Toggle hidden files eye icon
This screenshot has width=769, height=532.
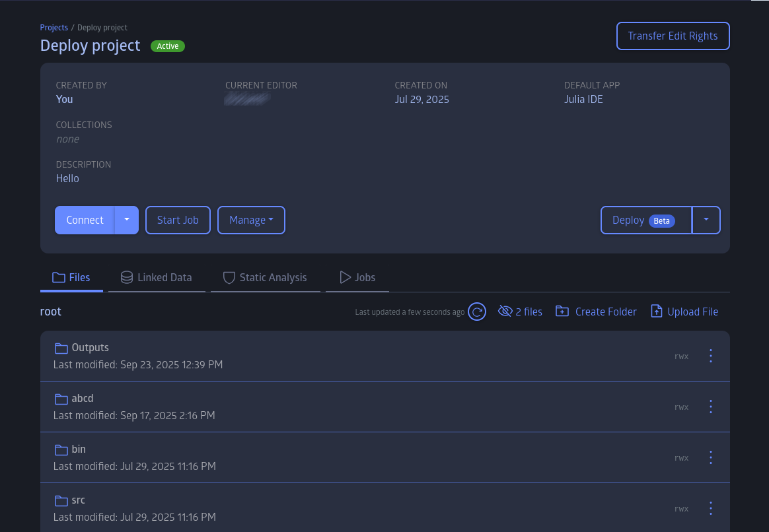505,312
